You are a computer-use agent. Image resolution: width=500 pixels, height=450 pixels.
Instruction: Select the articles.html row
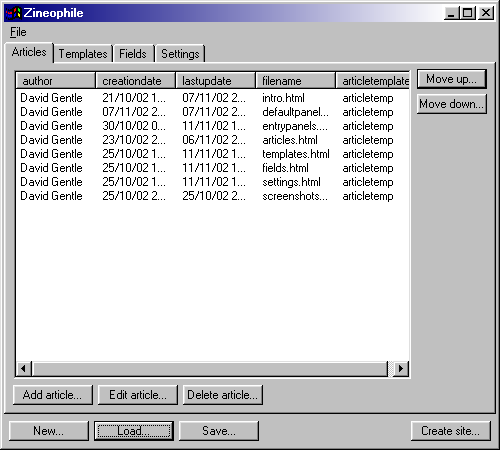coord(213,140)
